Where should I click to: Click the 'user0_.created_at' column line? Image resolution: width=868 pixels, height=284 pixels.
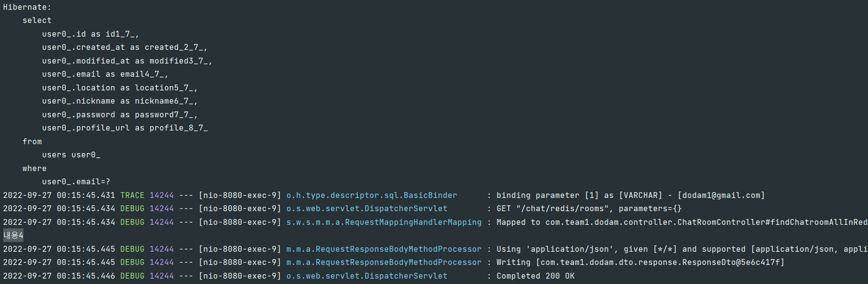click(x=125, y=47)
